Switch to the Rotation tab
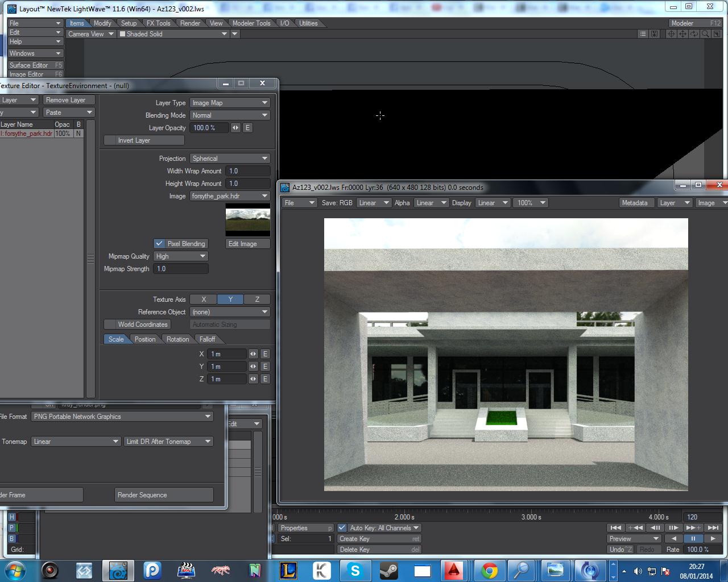Screen dimensions: 728x582 tap(177, 339)
